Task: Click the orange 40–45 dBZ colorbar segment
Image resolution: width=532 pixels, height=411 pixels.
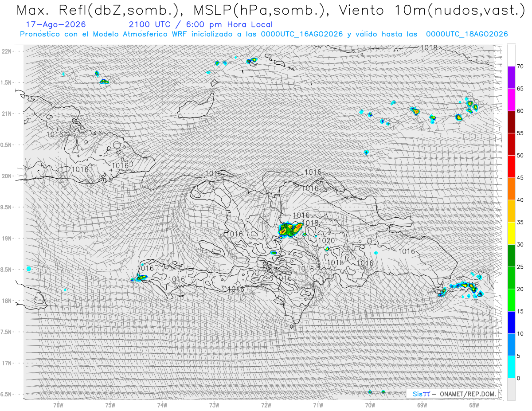Action: [511, 189]
